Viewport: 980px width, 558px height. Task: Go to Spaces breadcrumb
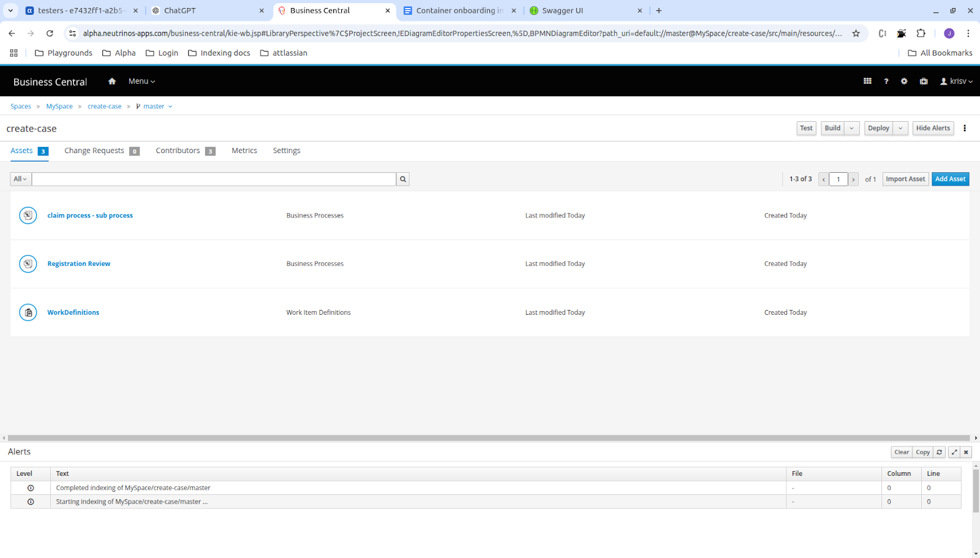coord(21,107)
